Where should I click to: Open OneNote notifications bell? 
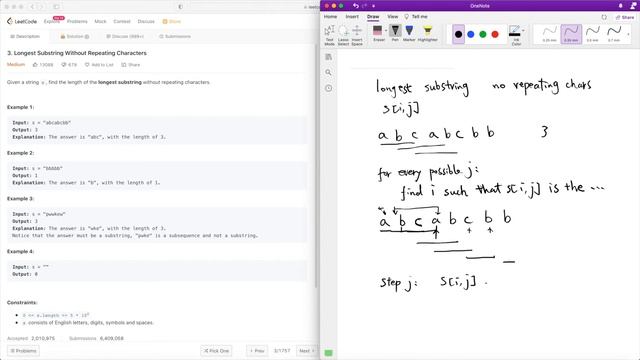point(620,6)
